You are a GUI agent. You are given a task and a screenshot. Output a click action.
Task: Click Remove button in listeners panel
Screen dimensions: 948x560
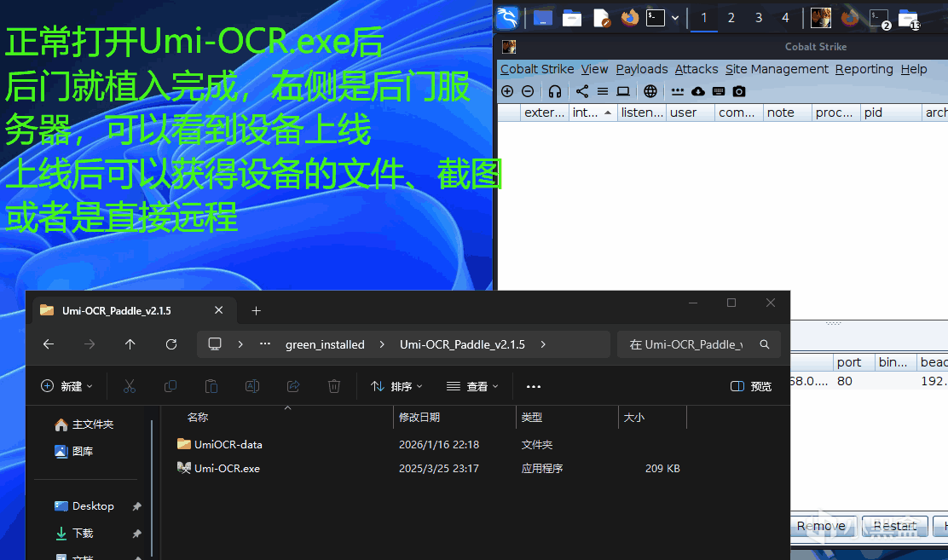[x=824, y=526]
